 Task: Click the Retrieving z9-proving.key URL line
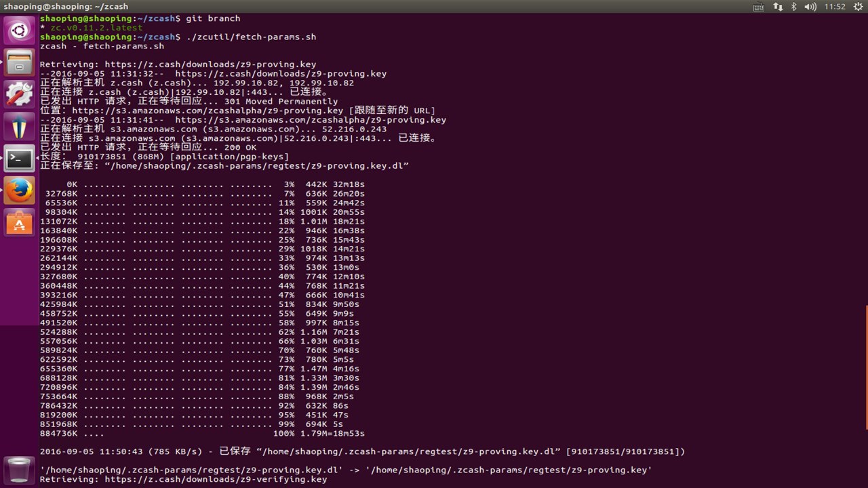click(x=178, y=64)
